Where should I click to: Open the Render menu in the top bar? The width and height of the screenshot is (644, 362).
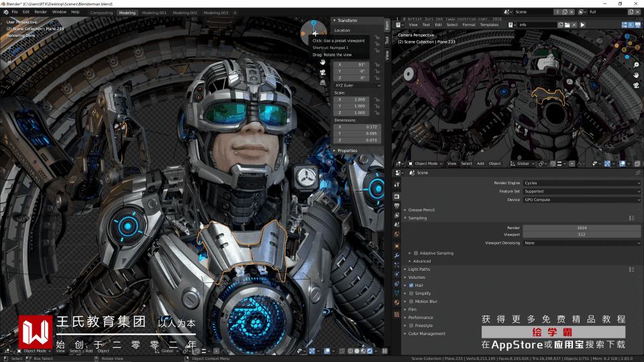click(x=41, y=12)
